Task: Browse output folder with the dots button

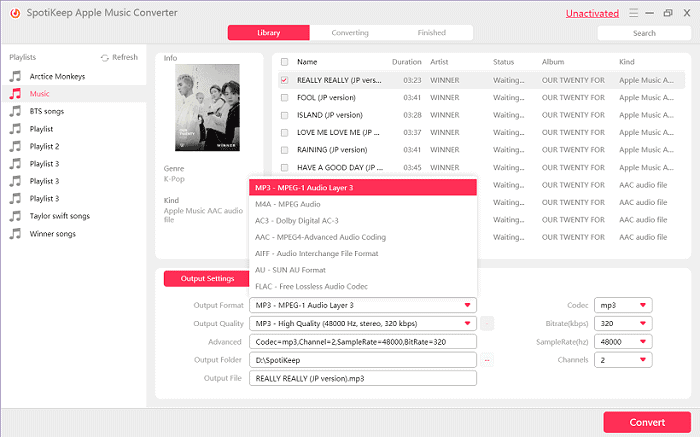Action: (487, 360)
